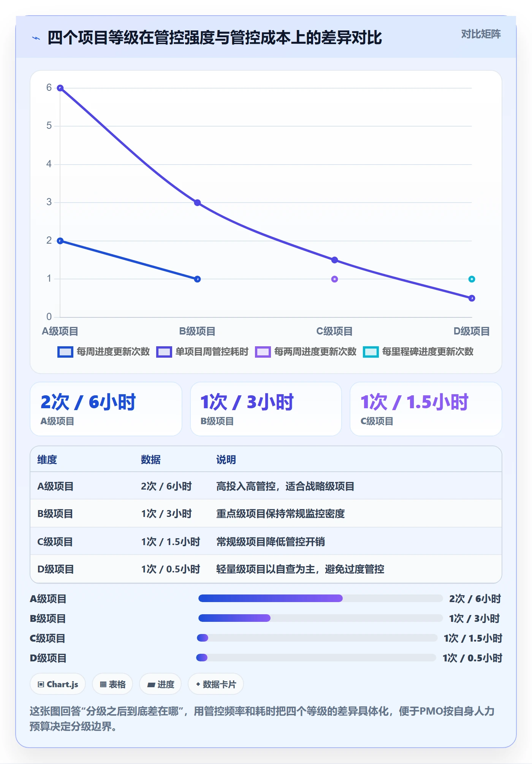Image resolution: width=532 pixels, height=764 pixels.
Task: Click the table cell 1次 / 0.5小时
Action: (171, 569)
